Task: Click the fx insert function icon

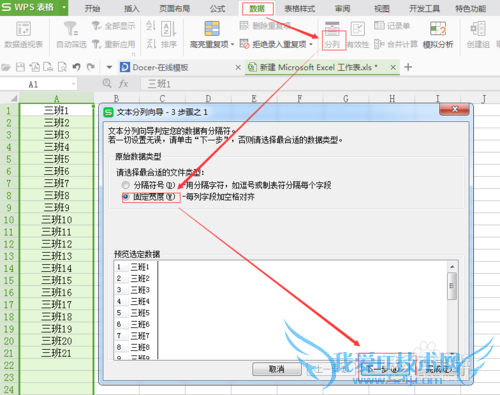Action: [123, 84]
